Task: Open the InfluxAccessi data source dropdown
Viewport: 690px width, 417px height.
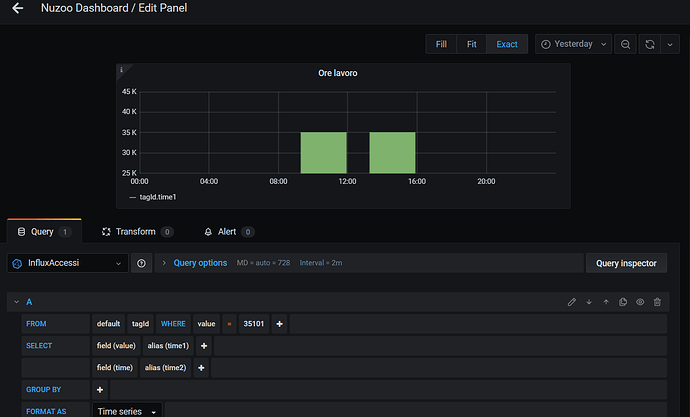Action: (x=68, y=263)
